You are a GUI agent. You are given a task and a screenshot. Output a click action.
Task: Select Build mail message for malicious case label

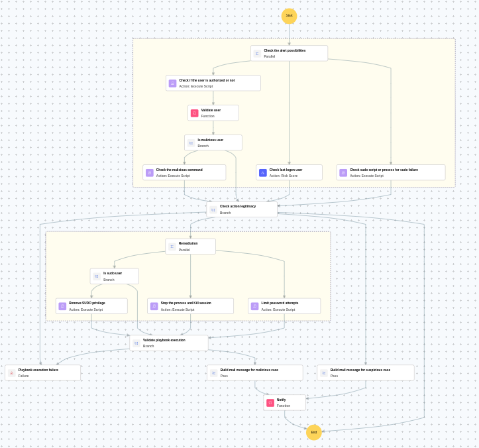tap(249, 370)
